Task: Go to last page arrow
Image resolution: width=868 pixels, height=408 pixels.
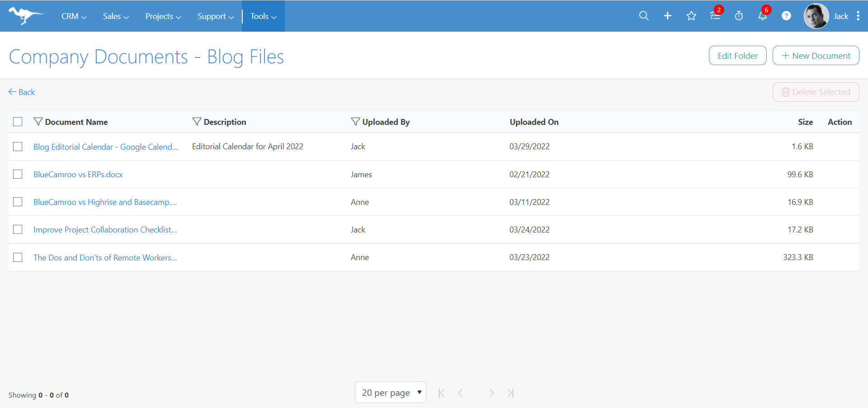Action: 510,393
